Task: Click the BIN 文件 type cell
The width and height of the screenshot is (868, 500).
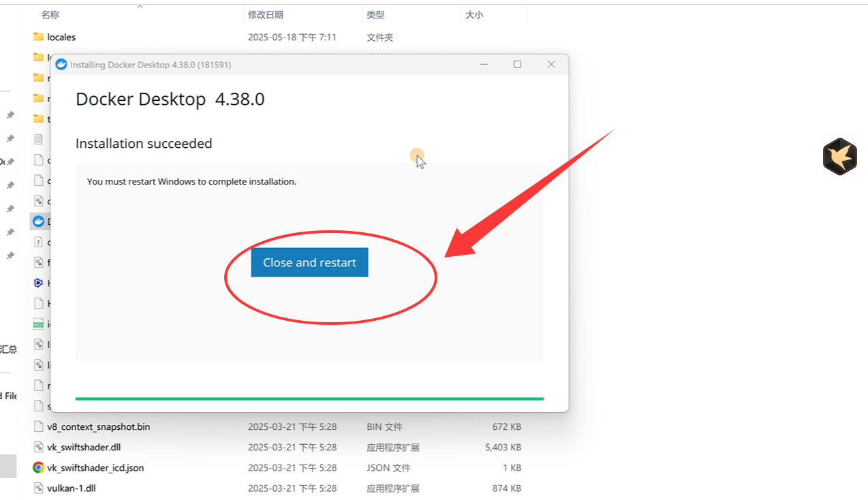Action: tap(384, 427)
